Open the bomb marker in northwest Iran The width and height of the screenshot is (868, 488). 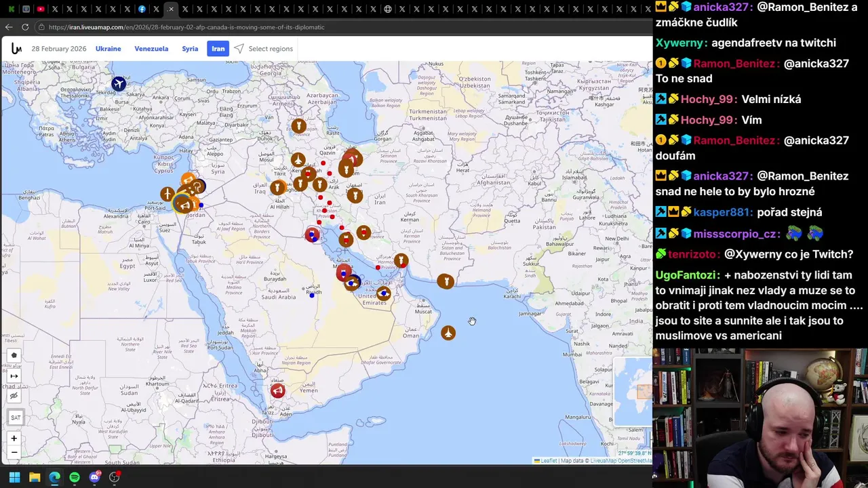pyautogui.click(x=298, y=126)
